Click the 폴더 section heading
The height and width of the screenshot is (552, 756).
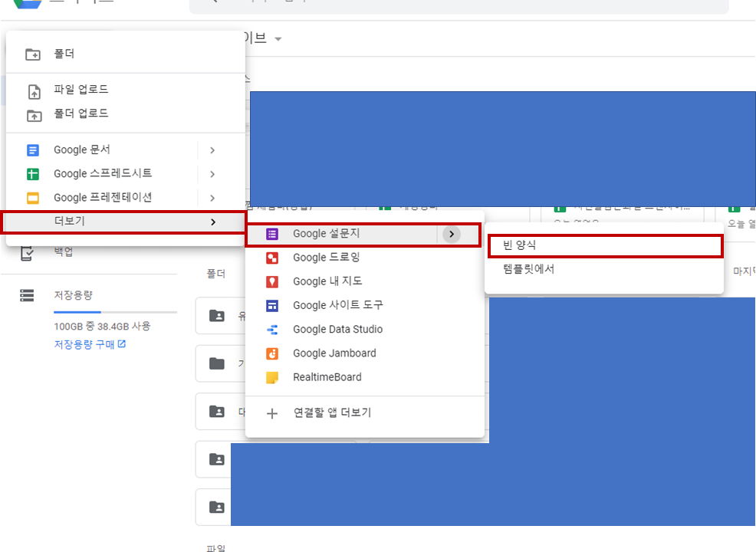pos(216,274)
